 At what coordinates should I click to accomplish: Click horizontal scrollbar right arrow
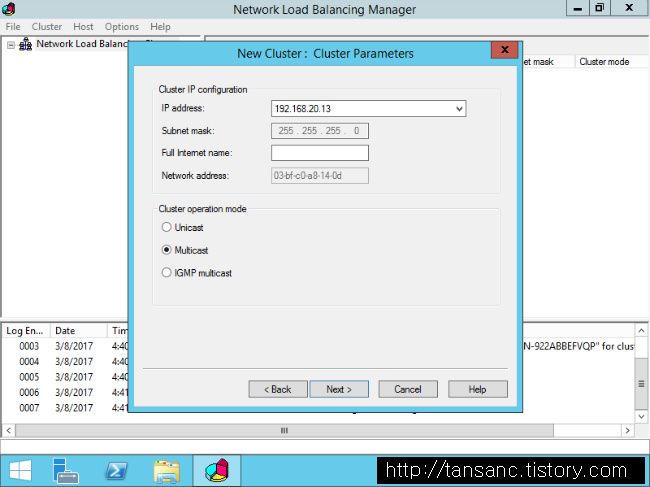[x=628, y=430]
